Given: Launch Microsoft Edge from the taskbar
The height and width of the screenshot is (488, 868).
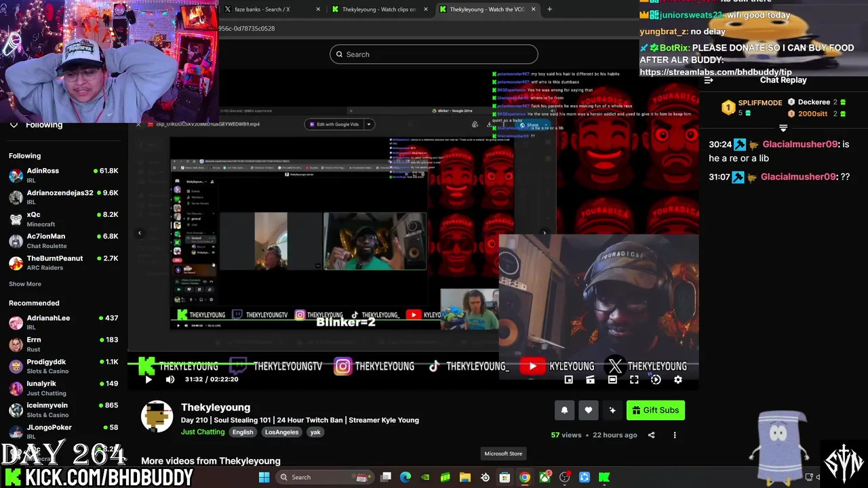Looking at the screenshot, I should pyautogui.click(x=406, y=477).
